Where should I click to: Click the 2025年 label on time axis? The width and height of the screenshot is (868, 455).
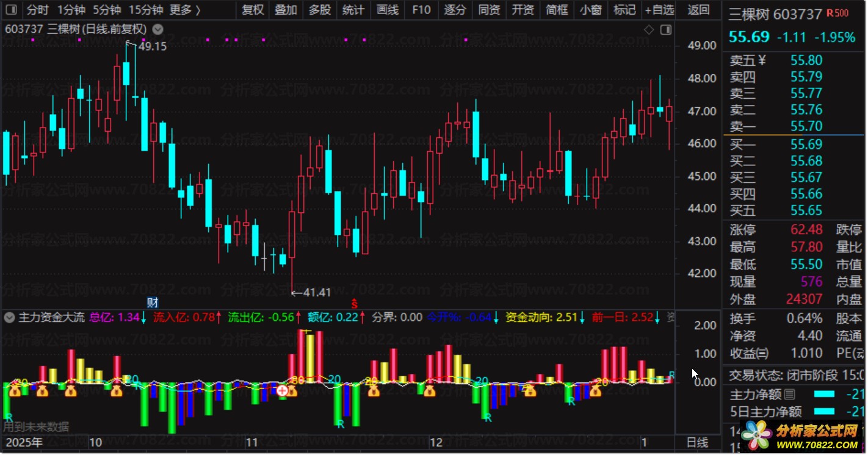click(24, 443)
